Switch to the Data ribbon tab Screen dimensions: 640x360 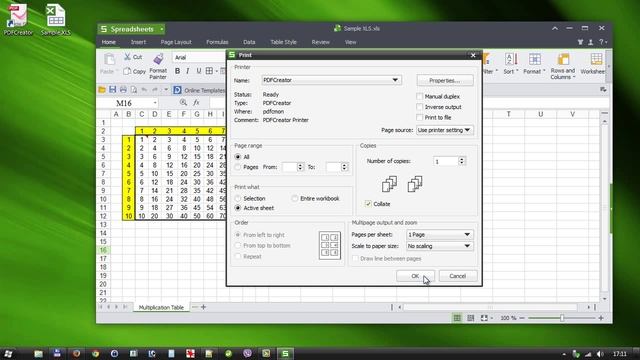pos(249,42)
